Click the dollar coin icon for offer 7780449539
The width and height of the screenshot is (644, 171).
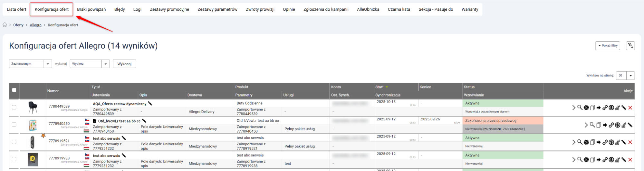click(x=611, y=107)
